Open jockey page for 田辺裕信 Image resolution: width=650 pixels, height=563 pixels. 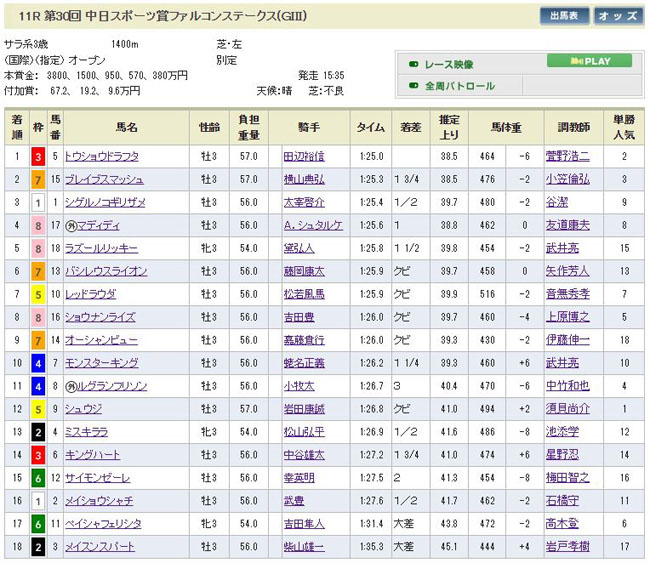pos(305,156)
